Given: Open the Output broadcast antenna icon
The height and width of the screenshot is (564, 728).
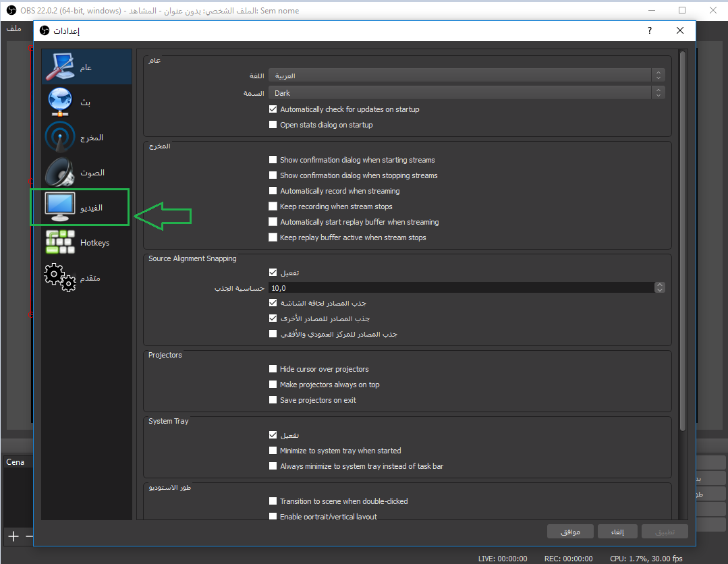Looking at the screenshot, I should tap(59, 137).
